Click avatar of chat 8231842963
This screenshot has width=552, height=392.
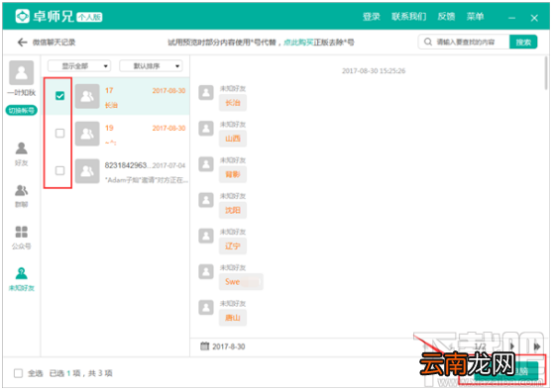pyautogui.click(x=87, y=171)
